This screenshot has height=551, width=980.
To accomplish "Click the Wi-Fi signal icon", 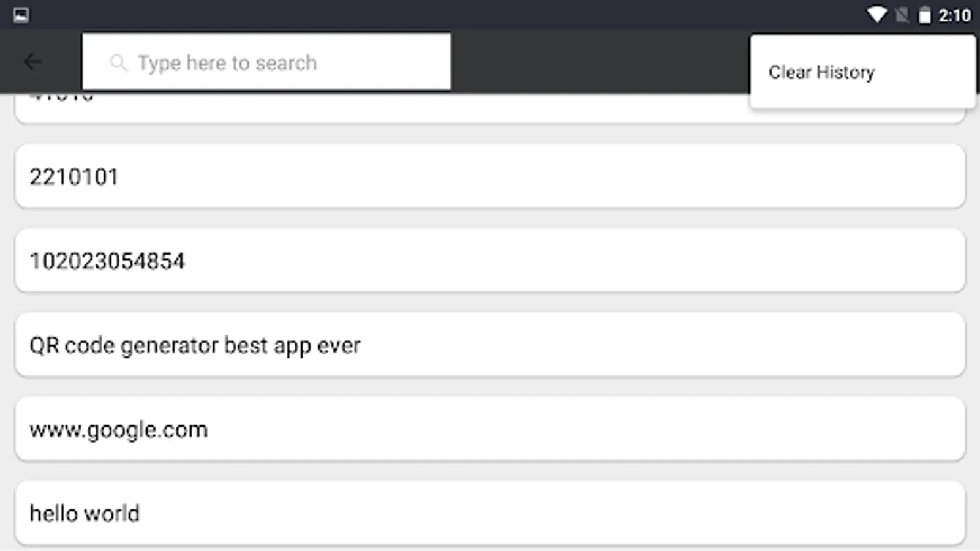I will pyautogui.click(x=876, y=15).
